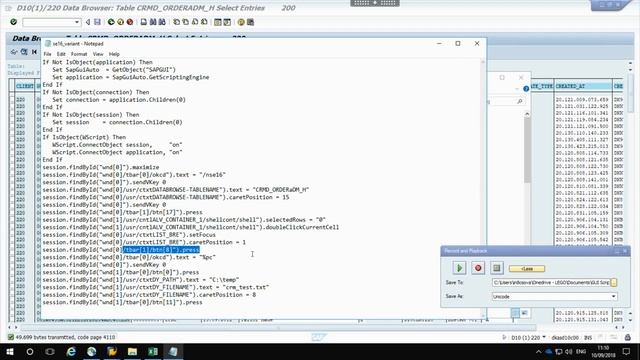This screenshot has height=360, width=640.
Task: Click the Find binoculars icon
Action: (153, 22)
